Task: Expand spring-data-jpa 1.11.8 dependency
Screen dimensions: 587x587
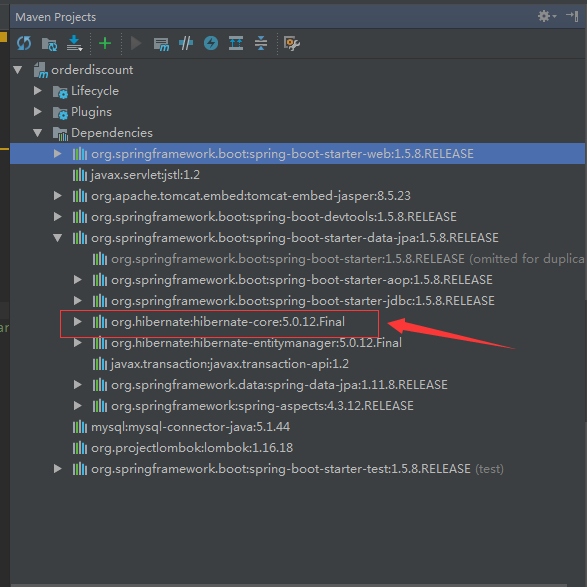Action: 77,384
